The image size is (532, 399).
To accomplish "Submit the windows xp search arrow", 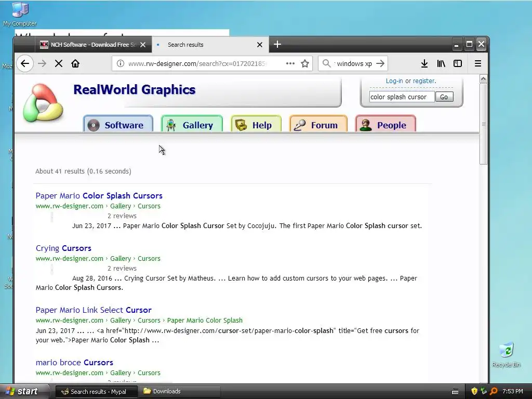I will (x=380, y=63).
